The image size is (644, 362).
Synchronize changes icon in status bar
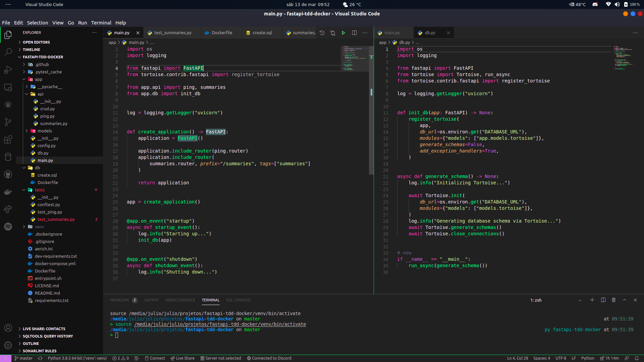(40, 358)
